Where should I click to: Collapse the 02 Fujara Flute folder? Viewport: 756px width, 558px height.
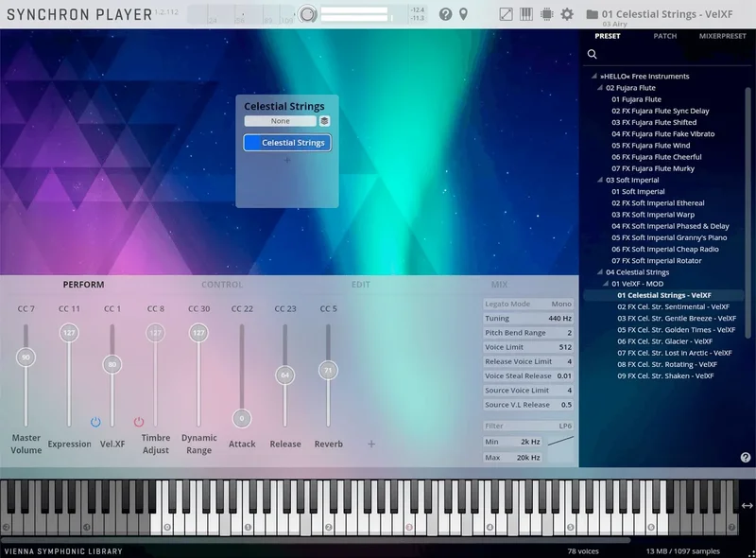click(x=600, y=88)
